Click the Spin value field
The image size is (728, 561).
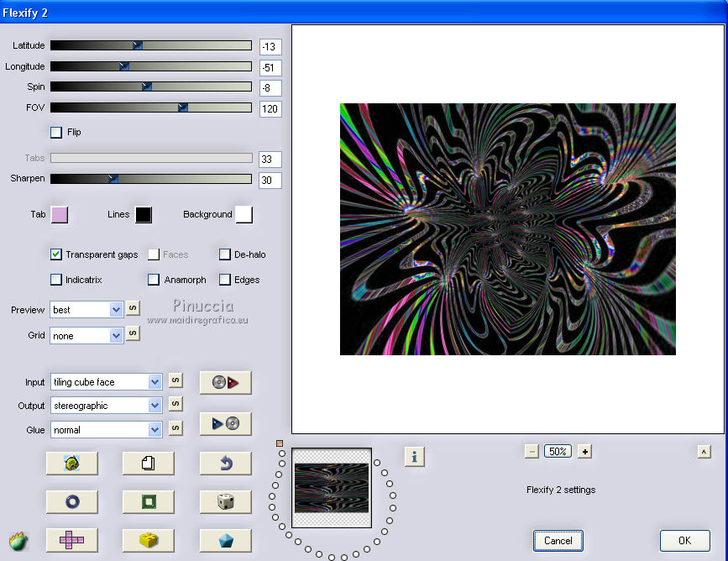pos(270,88)
